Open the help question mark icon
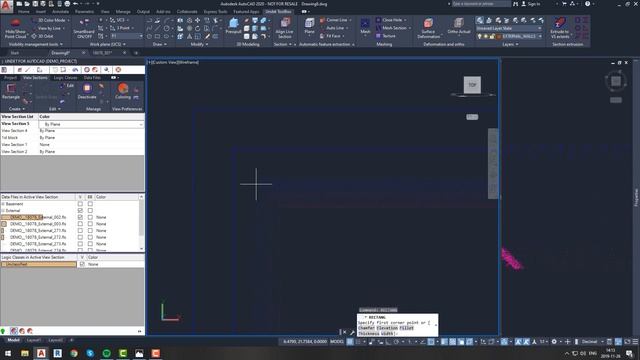 click(x=587, y=4)
